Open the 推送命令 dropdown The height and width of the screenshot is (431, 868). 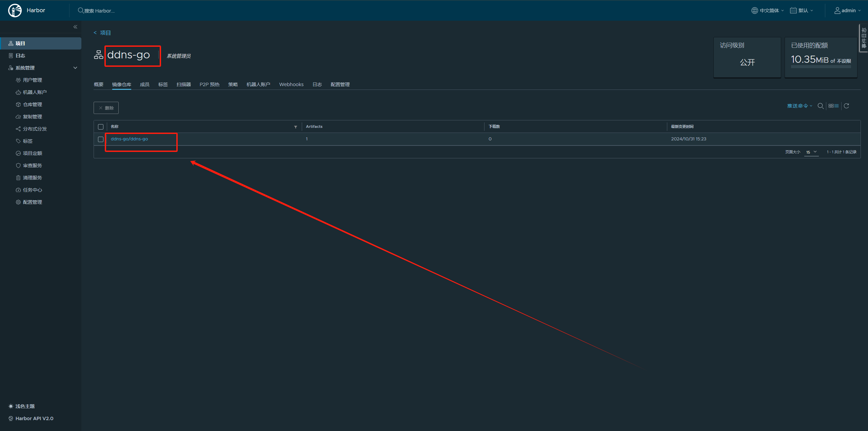click(800, 106)
